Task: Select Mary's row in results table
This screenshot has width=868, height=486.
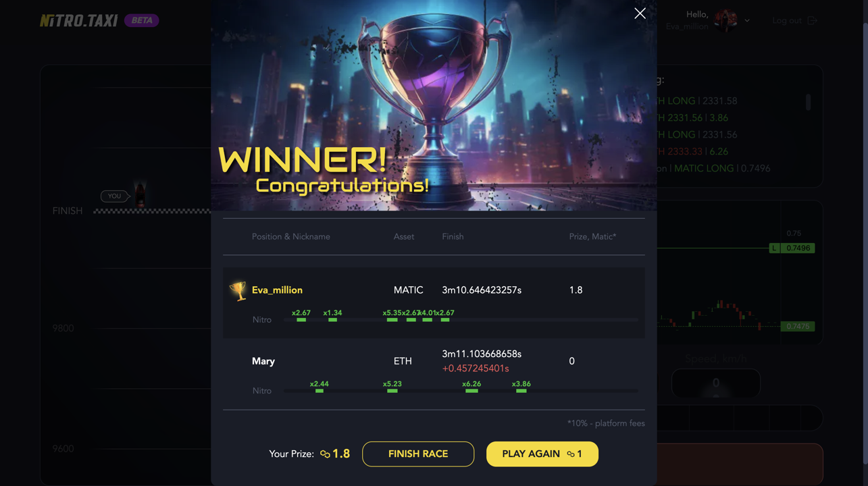Action: 434,373
